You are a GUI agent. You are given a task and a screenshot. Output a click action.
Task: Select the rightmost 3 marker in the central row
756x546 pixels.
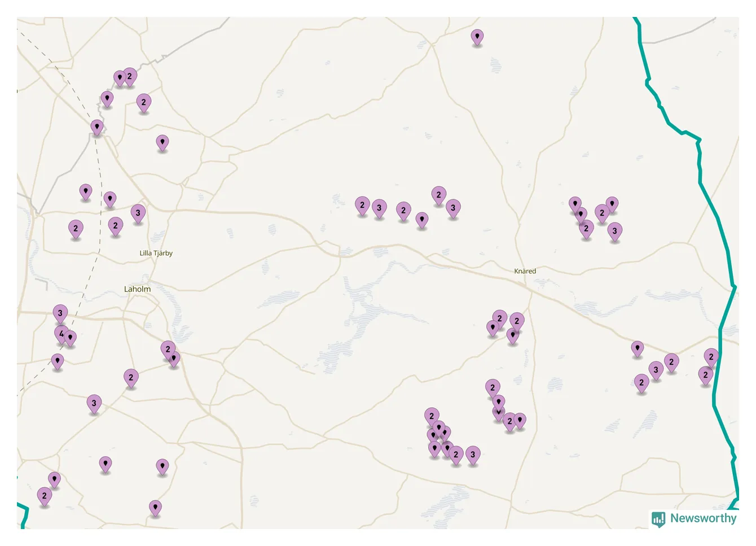[453, 208]
